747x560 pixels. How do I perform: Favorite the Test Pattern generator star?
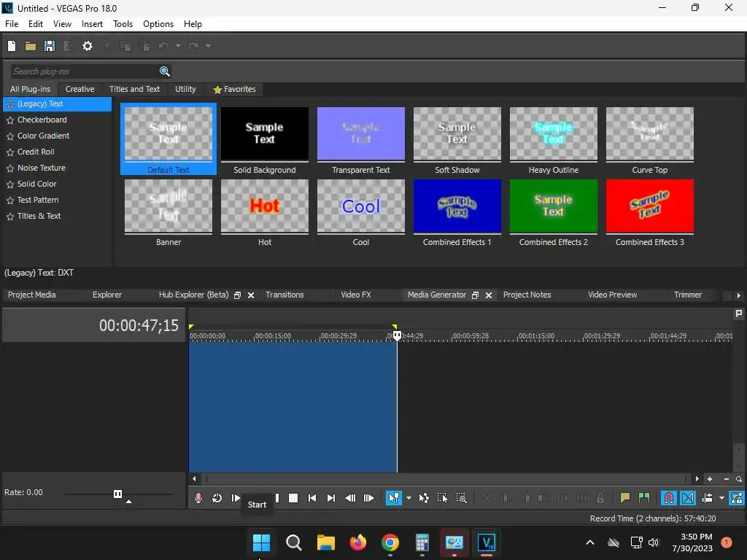10,201
